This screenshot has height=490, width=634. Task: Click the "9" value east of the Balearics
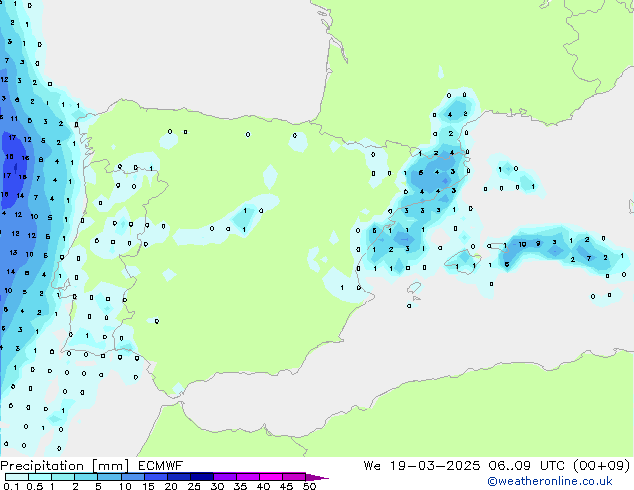tap(538, 243)
